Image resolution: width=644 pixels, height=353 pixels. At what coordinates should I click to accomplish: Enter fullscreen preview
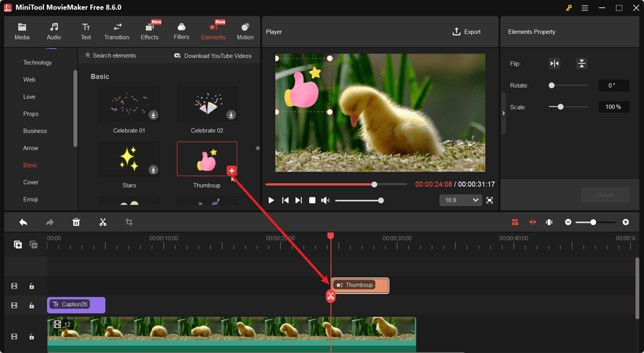pos(490,200)
